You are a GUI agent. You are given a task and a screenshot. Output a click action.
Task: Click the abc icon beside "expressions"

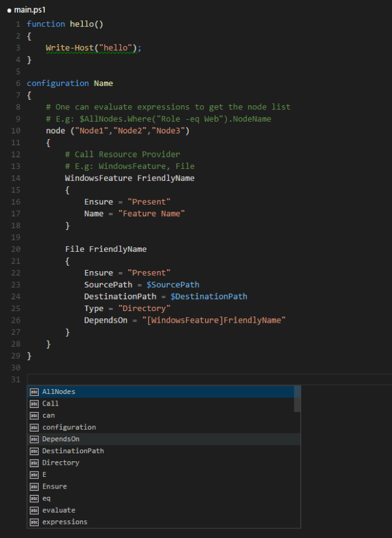click(34, 522)
